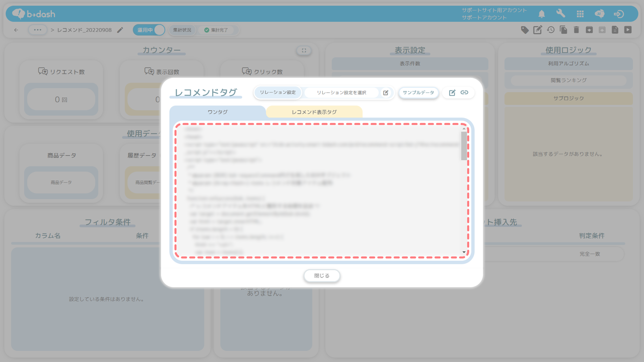This screenshot has width=644, height=362.
Task: Click the scroll-up arrow of code area
Action: point(464,129)
